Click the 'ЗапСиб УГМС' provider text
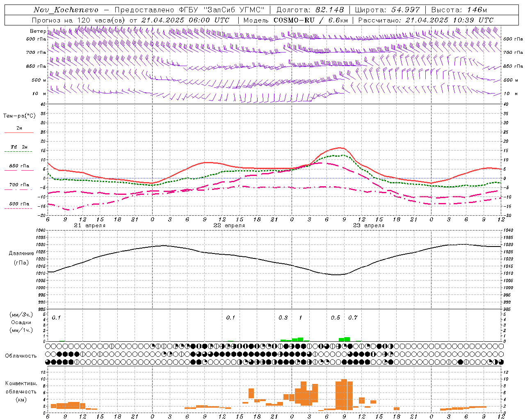The height and width of the screenshot is (420, 525). 234,10
